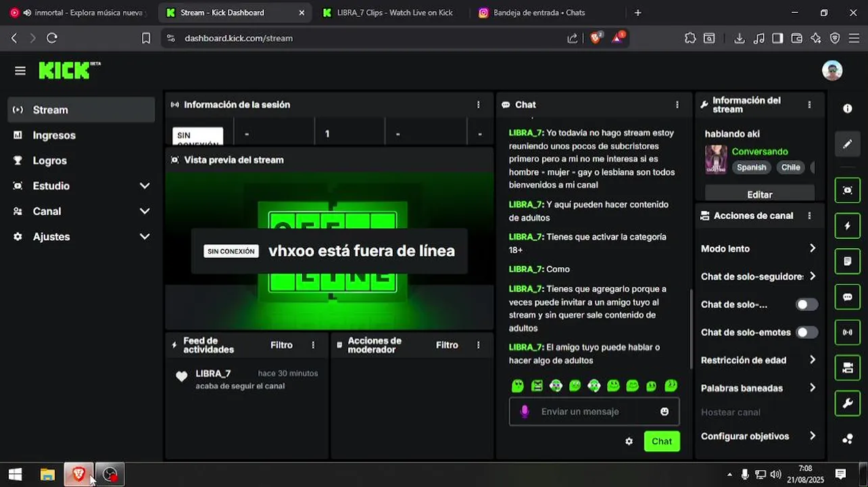Viewport: 868px width, 487px height.
Task: Click Spanish language tag
Action: click(x=752, y=167)
